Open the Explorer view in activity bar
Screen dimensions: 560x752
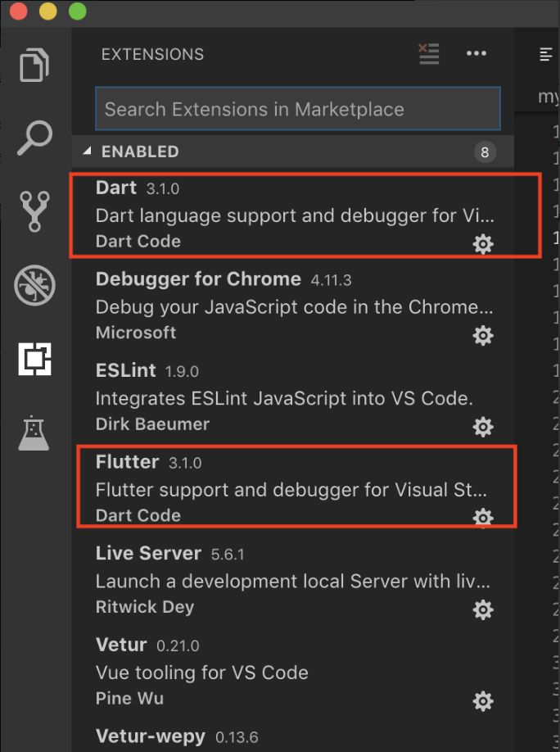pyautogui.click(x=34, y=65)
